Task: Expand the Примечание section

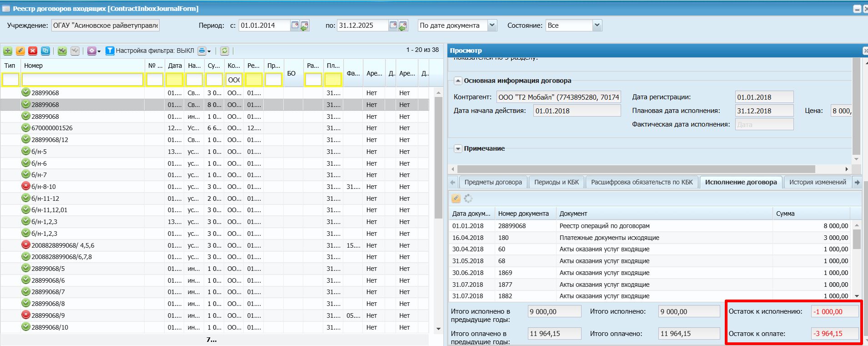Action: coord(458,149)
